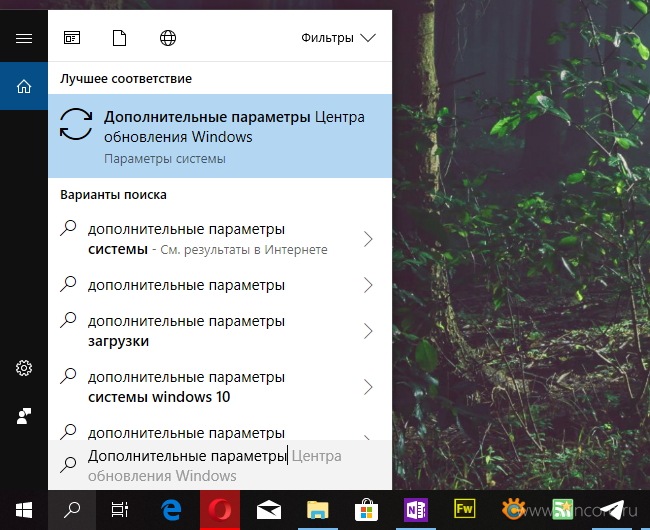Open the hamburger menu in search panel
Viewport: 650px width, 530px height.
[x=24, y=39]
